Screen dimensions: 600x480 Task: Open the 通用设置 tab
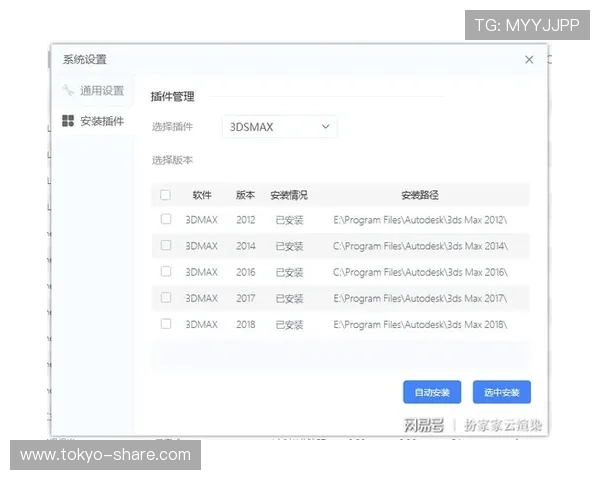tap(93, 91)
